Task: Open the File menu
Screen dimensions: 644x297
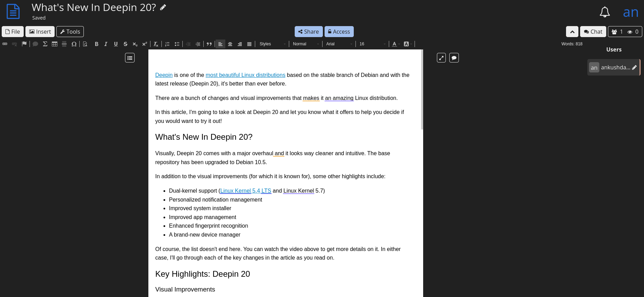Action: (13, 32)
